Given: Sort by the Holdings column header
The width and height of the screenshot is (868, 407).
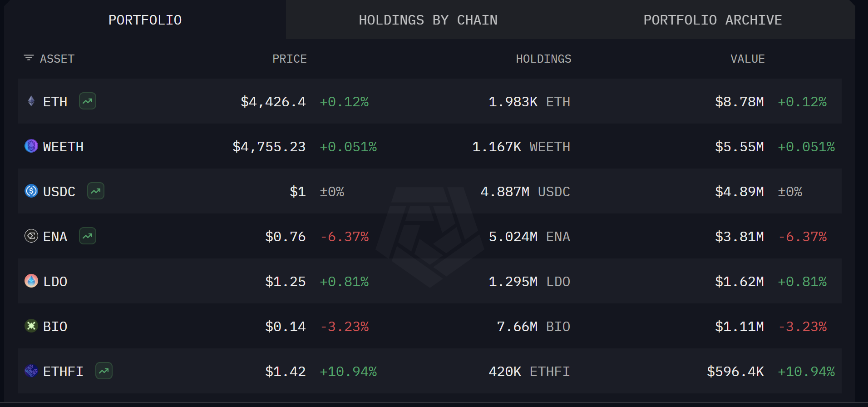Looking at the screenshot, I should point(543,59).
